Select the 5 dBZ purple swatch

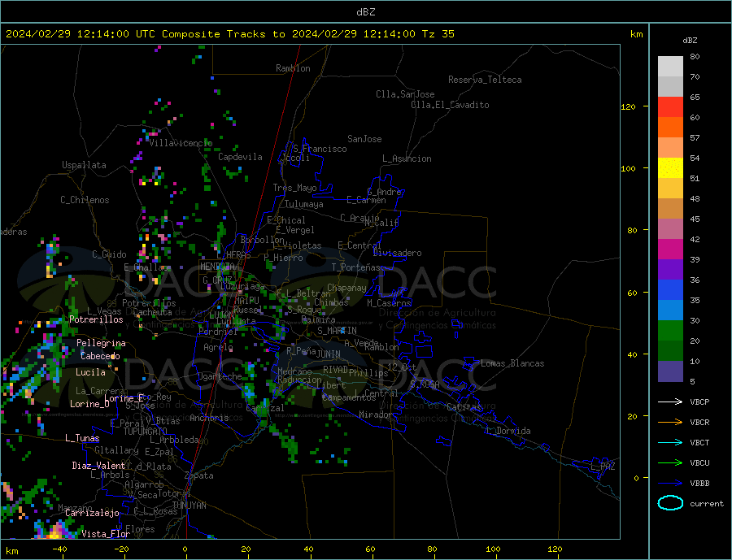pyautogui.click(x=670, y=371)
